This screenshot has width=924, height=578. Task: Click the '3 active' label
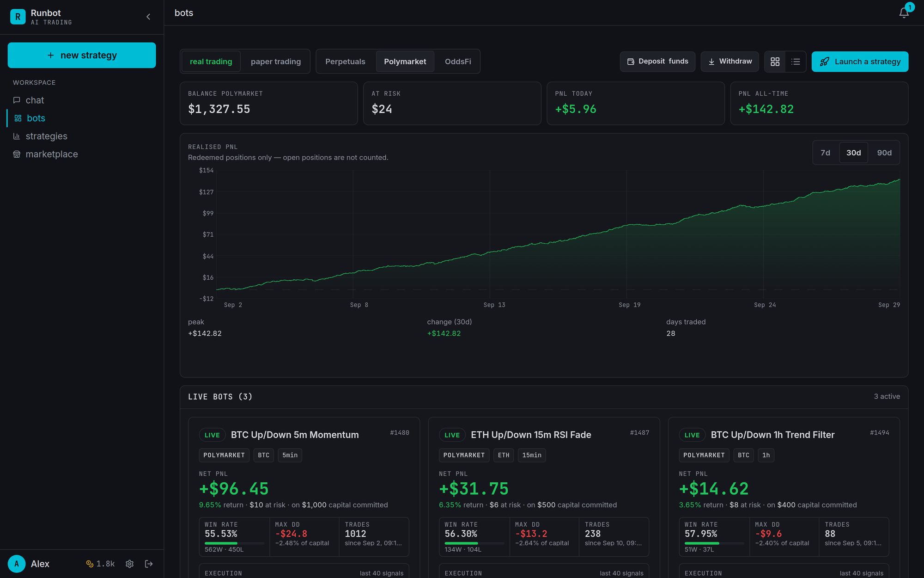coord(887,396)
